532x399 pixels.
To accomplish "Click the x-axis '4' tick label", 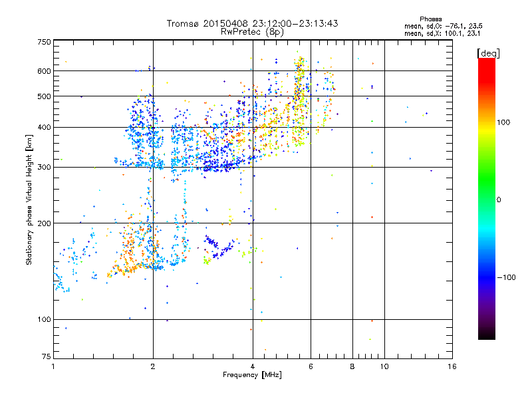I will point(253,366).
